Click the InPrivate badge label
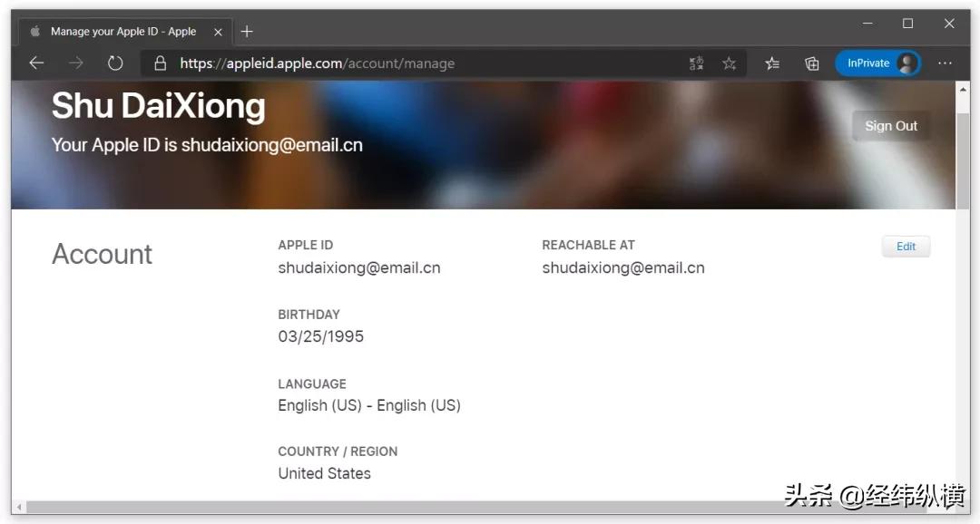Screen dimensions: 980x524 (869, 63)
